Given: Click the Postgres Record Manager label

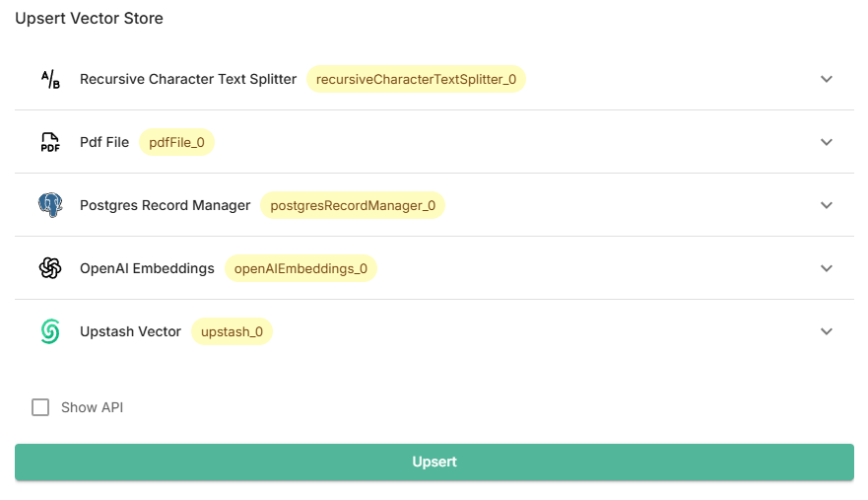Looking at the screenshot, I should point(165,205).
